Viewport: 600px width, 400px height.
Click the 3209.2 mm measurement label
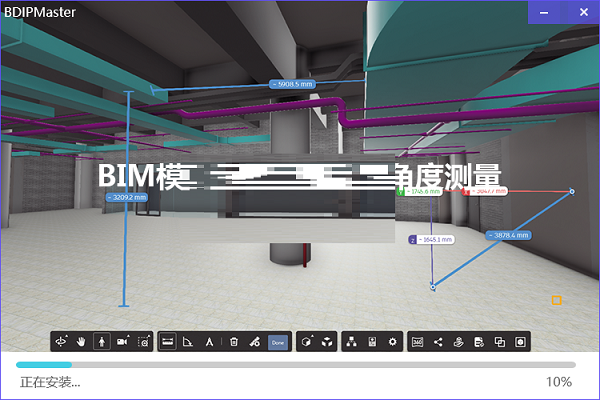click(x=126, y=198)
